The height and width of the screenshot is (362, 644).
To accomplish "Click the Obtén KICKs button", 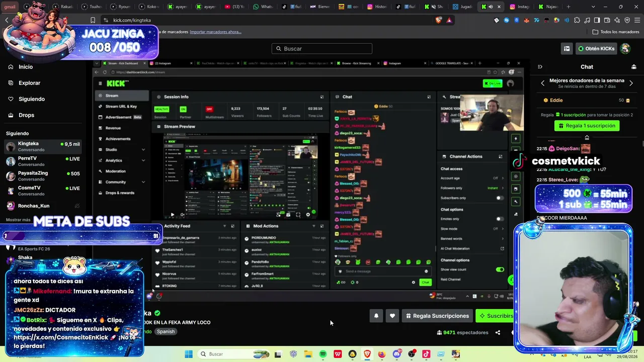I will point(596,49).
